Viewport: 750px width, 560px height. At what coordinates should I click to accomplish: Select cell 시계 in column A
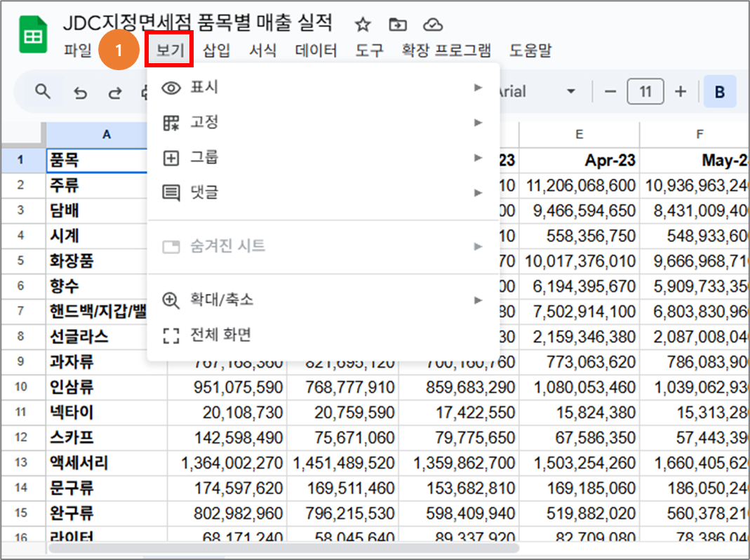(97, 236)
